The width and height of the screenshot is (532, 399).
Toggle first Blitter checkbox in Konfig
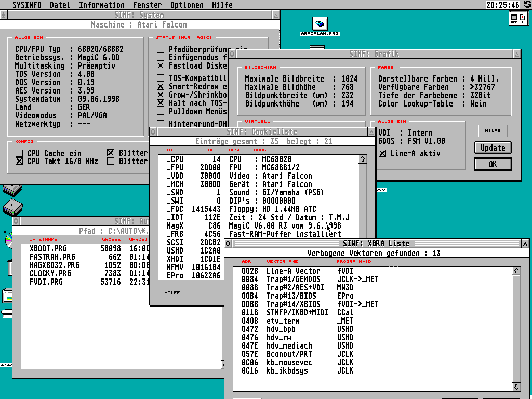click(x=111, y=153)
